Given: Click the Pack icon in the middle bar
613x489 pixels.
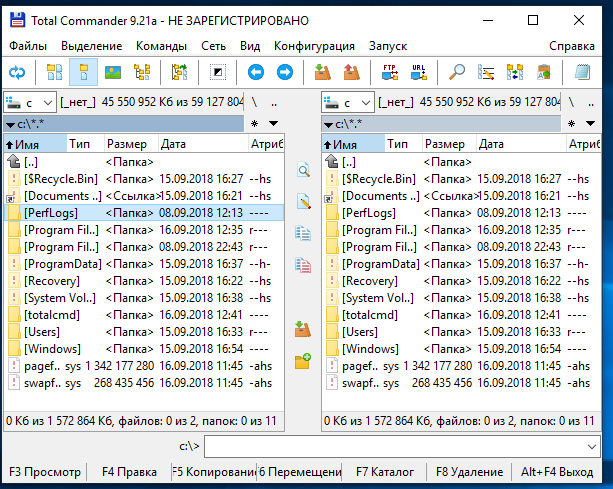Looking at the screenshot, I should 303,329.
